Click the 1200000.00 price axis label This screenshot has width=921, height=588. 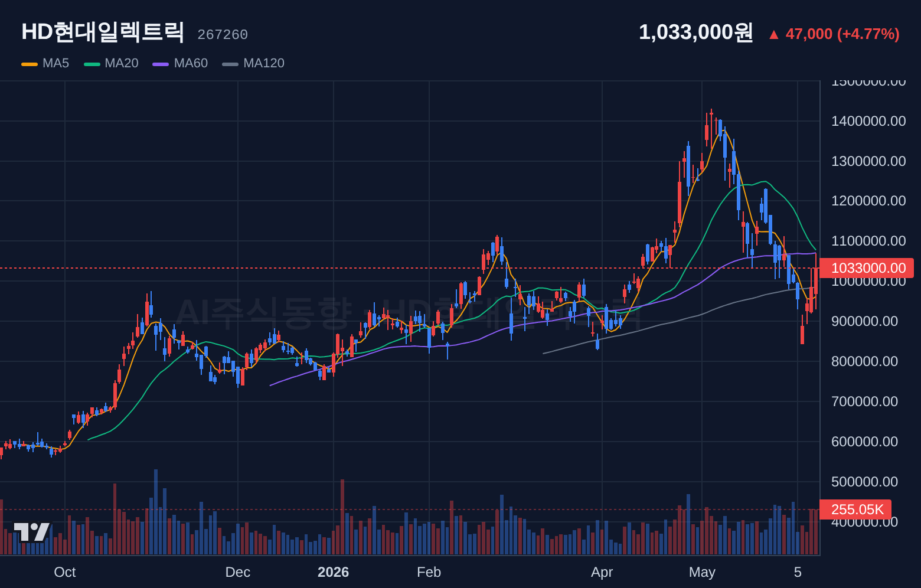tap(868, 201)
